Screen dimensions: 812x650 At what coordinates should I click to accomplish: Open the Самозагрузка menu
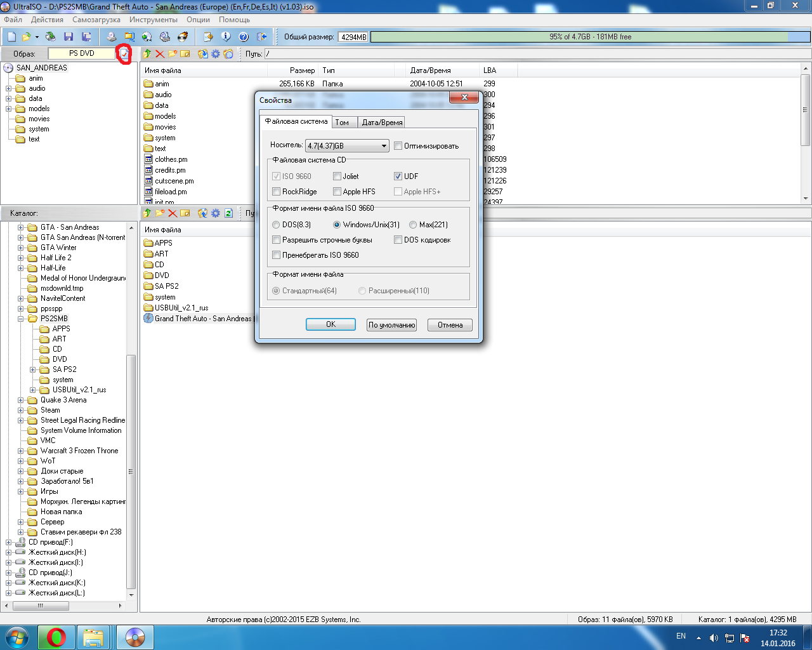pyautogui.click(x=96, y=20)
